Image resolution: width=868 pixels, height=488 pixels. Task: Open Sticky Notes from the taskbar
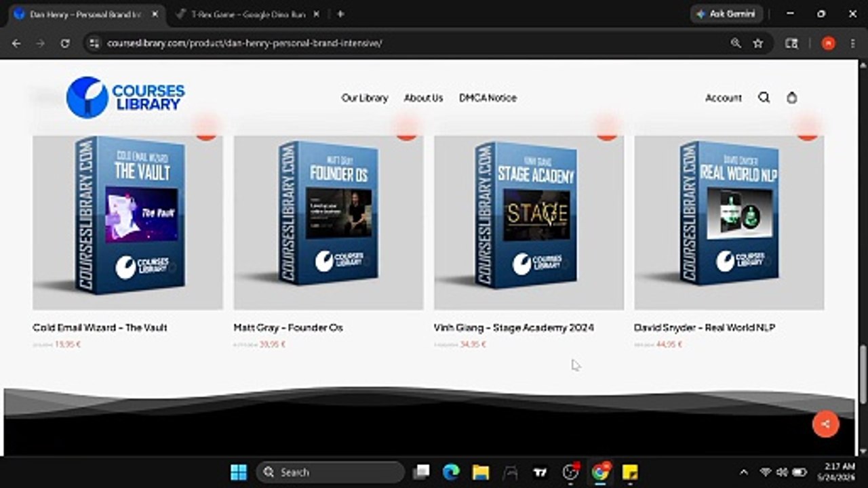630,472
